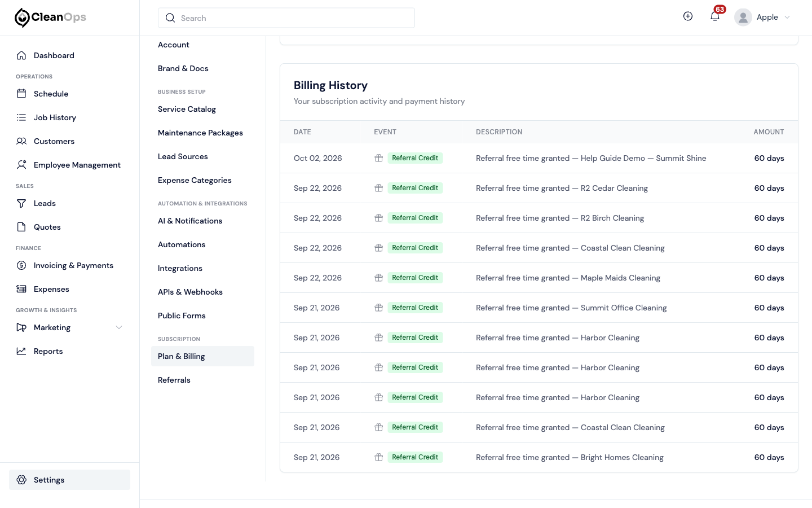Screen dimensions: 812x508
Task: Click the Customers people icon
Action: point(21,141)
